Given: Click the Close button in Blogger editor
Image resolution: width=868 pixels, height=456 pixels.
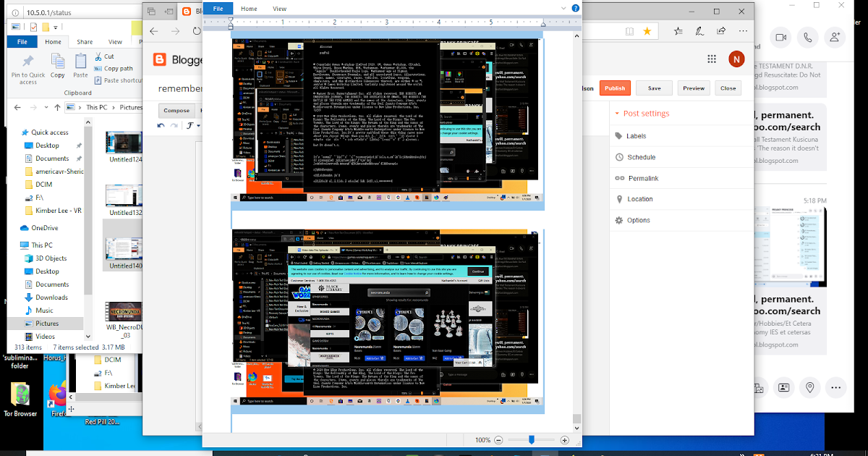Looking at the screenshot, I should tap(728, 88).
